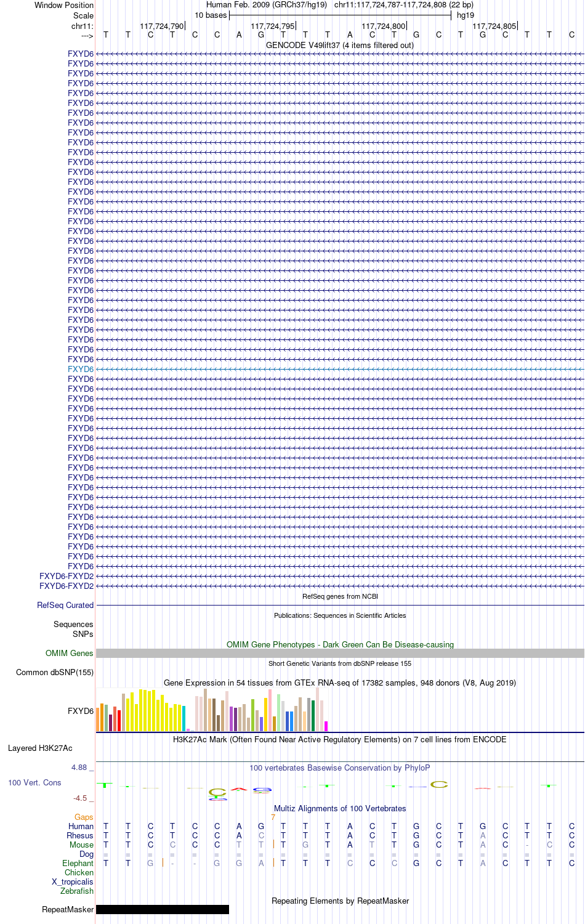
Task: Click the hg19 label beside scale bar
Action: pyautogui.click(x=466, y=15)
